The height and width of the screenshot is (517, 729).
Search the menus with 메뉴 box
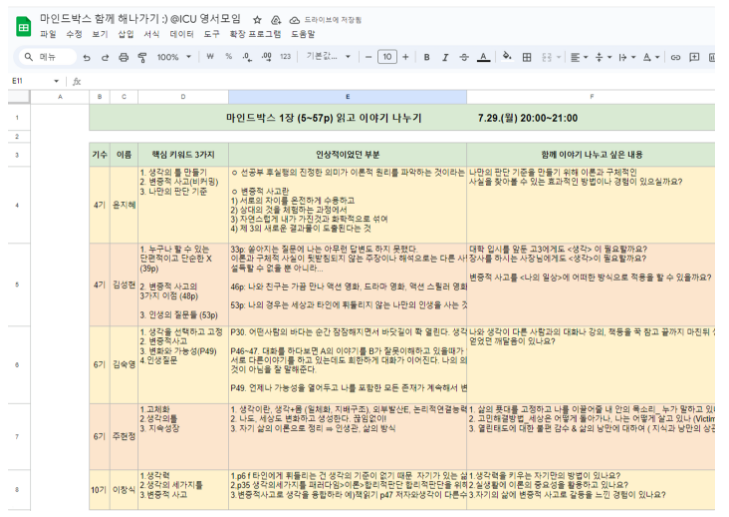click(x=47, y=57)
